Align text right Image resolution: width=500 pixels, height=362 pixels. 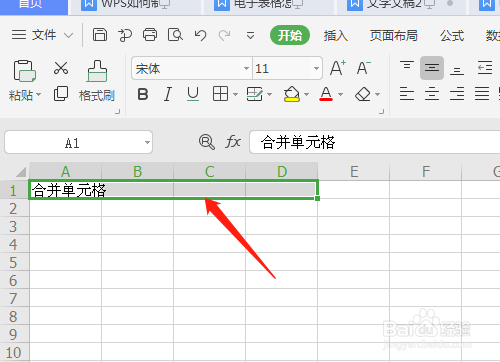[x=457, y=94]
